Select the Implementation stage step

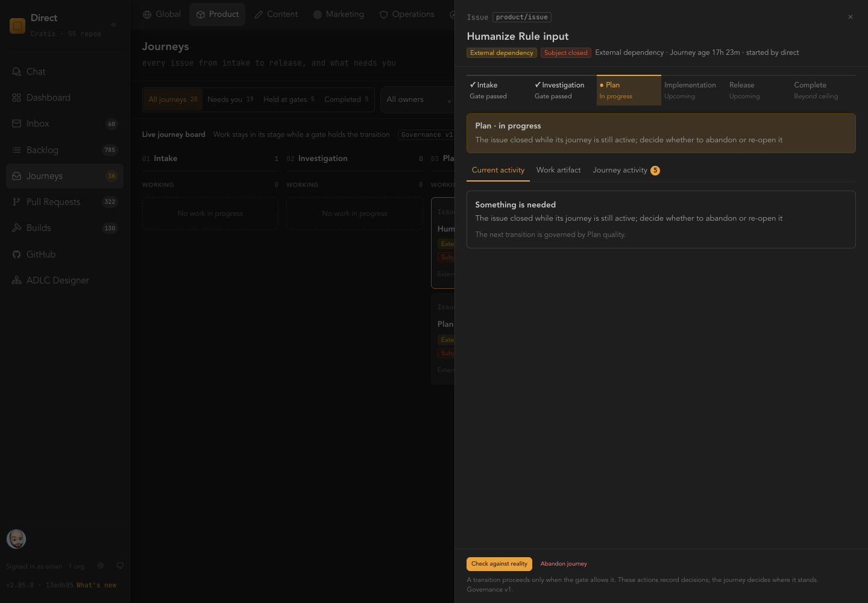(x=694, y=90)
